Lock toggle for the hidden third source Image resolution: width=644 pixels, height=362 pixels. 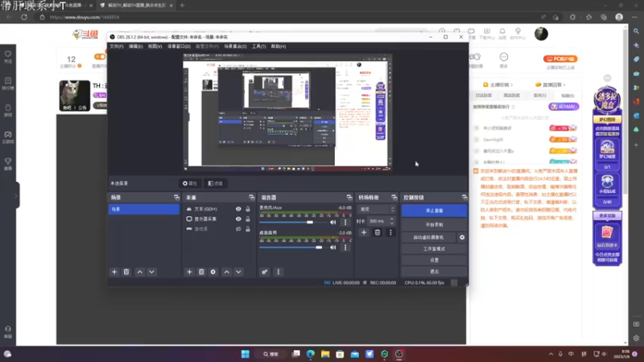click(248, 229)
